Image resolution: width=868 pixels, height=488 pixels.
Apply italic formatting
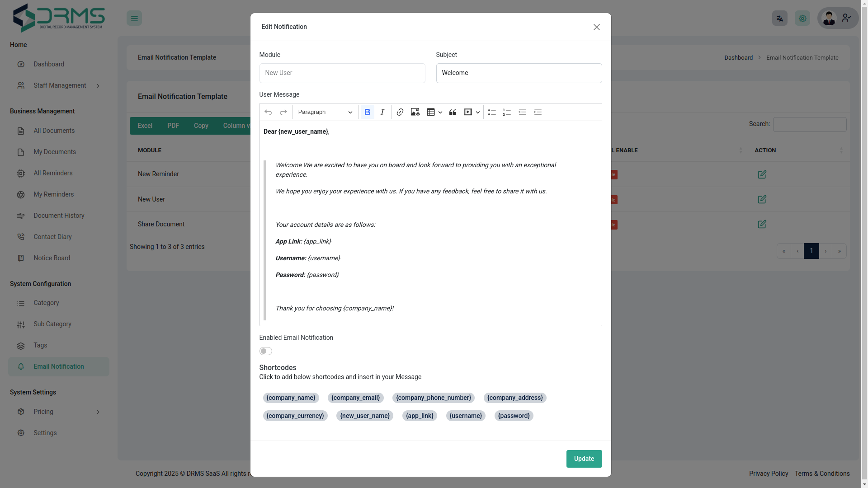point(382,112)
